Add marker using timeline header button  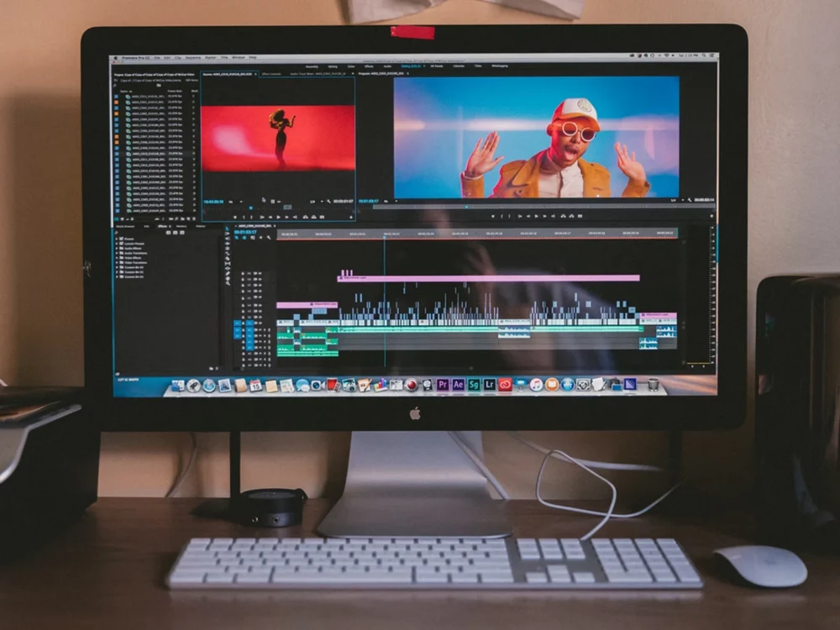click(261, 238)
